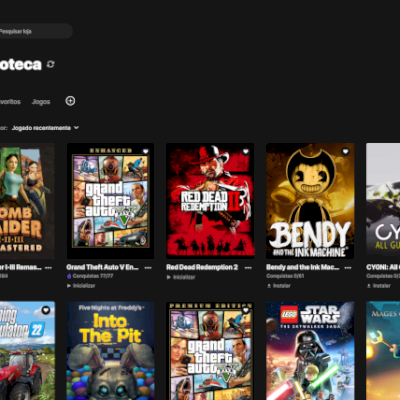Add a new collection with plus icon
Image resolution: width=400 pixels, height=400 pixels.
pyautogui.click(x=70, y=101)
